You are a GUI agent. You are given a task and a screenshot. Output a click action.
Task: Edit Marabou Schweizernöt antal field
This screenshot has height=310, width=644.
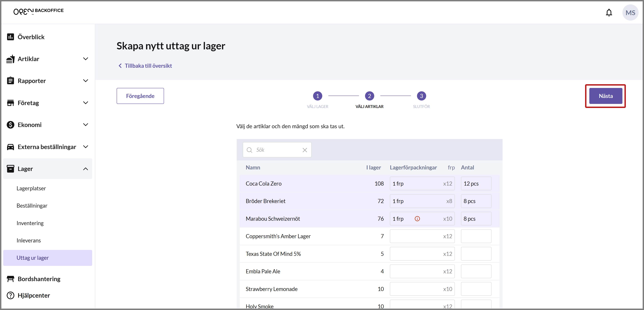tap(476, 219)
